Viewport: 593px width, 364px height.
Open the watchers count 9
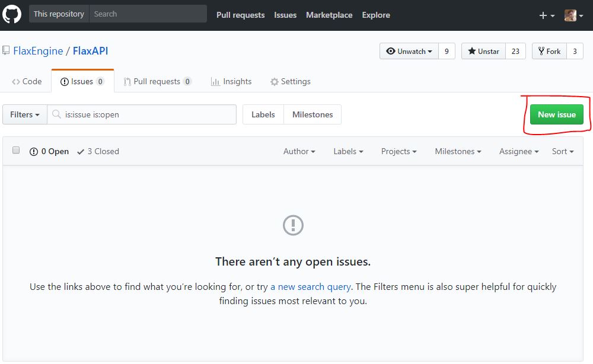pos(447,51)
